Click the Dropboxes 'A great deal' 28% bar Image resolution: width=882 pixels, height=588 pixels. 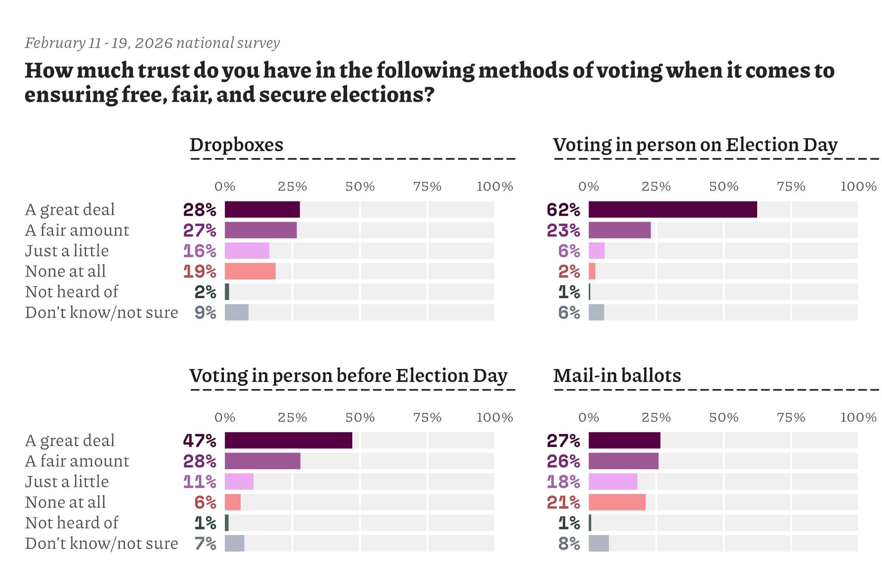(262, 209)
